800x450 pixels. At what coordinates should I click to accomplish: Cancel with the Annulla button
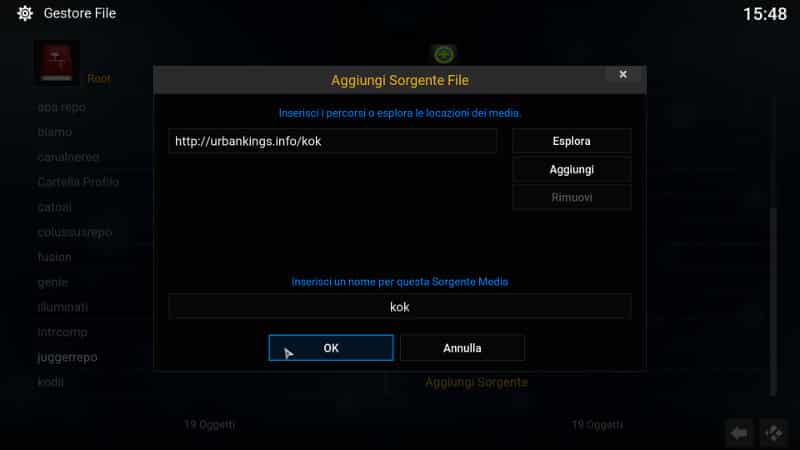pyautogui.click(x=462, y=348)
